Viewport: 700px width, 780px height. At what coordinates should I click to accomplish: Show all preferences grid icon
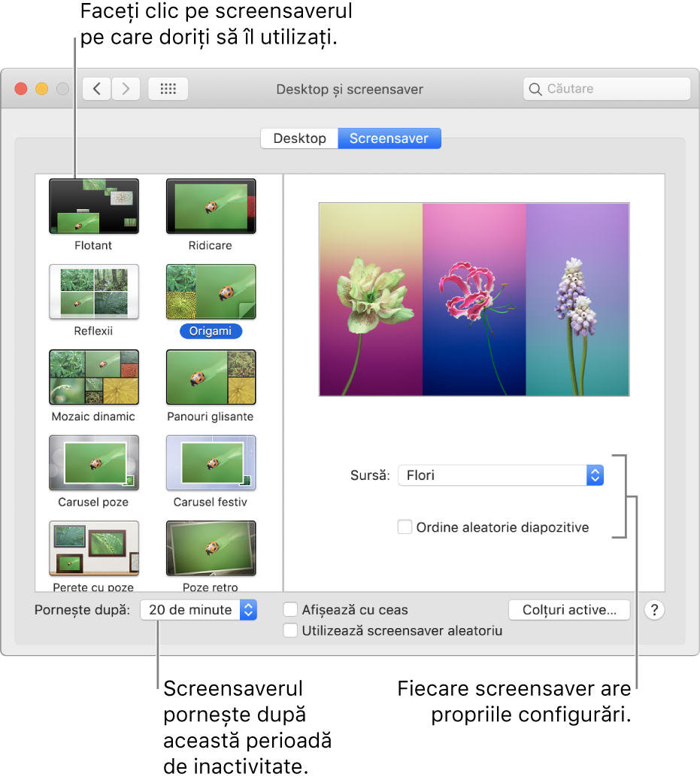tap(168, 89)
